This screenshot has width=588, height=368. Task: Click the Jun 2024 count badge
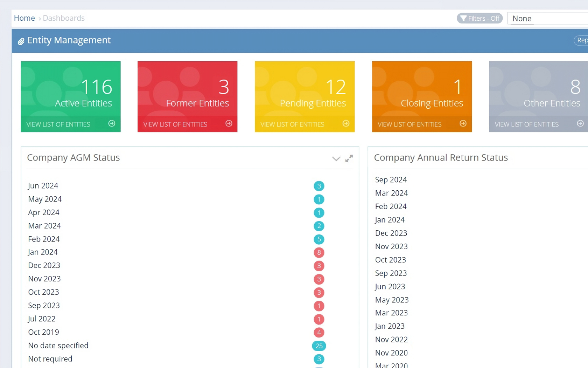pyautogui.click(x=319, y=186)
